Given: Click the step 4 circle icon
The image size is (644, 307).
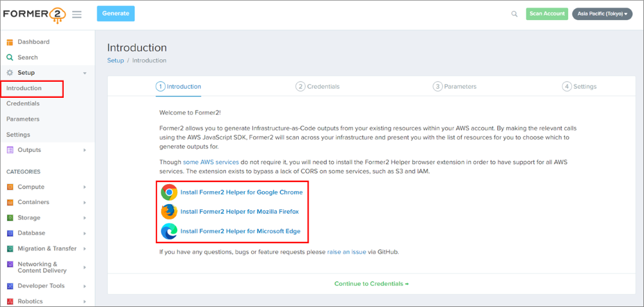Looking at the screenshot, I should click(567, 87).
